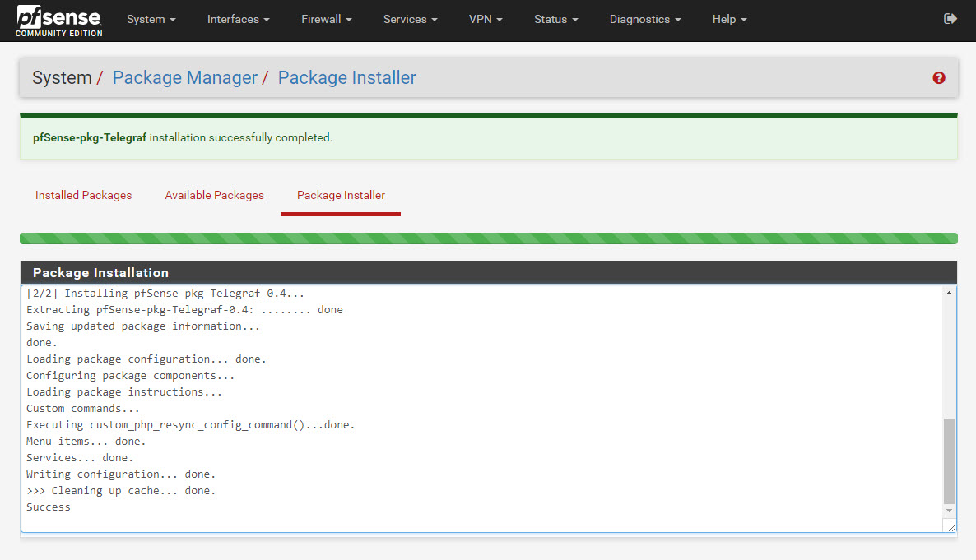
Task: Open the System dropdown menu
Action: pyautogui.click(x=151, y=19)
